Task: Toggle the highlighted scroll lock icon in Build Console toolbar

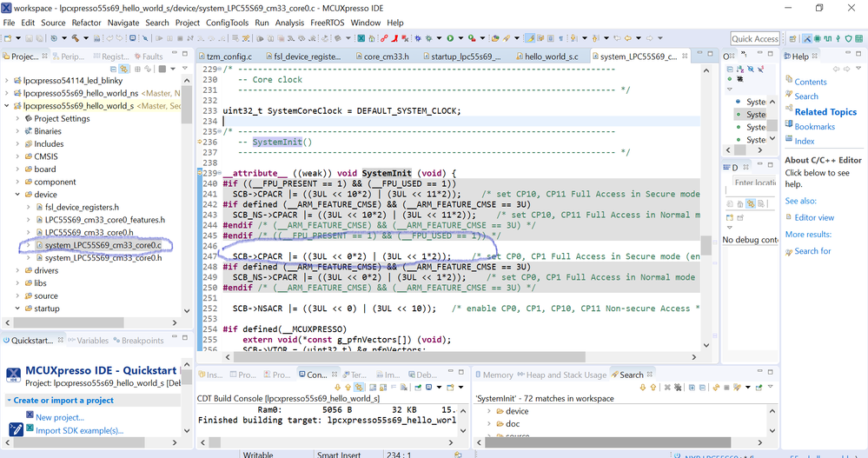Action: 359,387
